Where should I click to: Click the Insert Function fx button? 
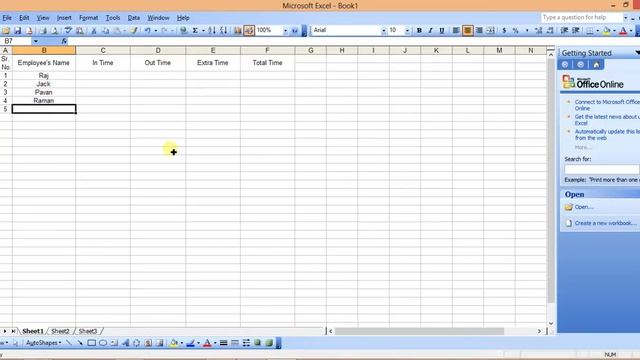[64, 41]
